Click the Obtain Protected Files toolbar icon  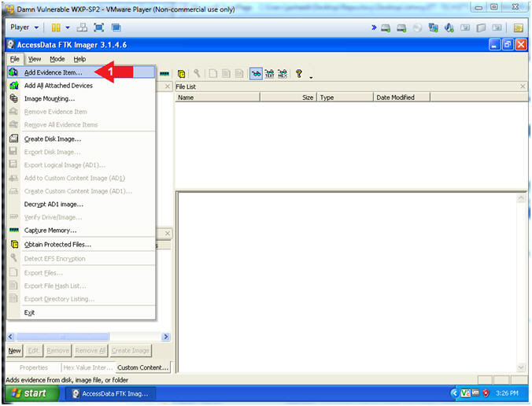click(x=182, y=74)
